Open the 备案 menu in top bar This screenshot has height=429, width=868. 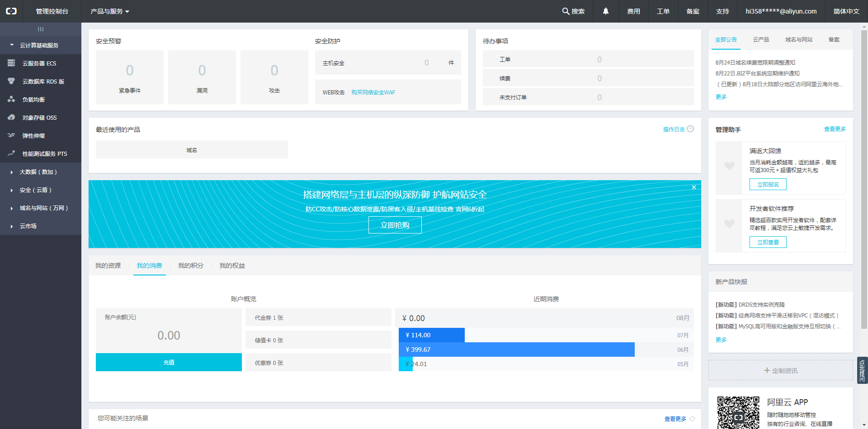pos(693,11)
